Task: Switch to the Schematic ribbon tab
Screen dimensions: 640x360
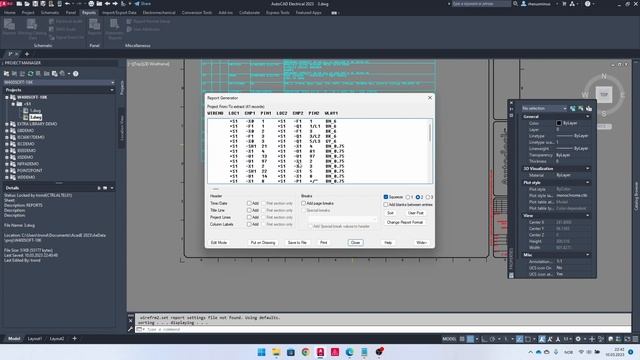Action: 50,13
